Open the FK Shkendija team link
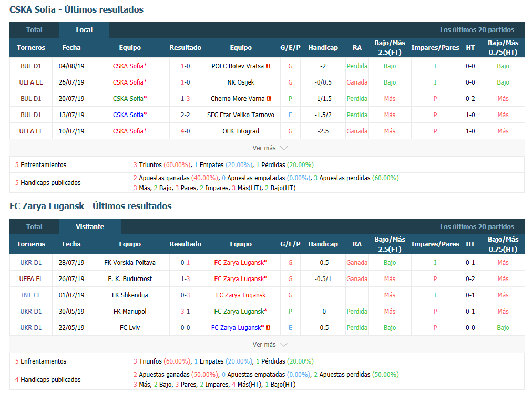 130,295
